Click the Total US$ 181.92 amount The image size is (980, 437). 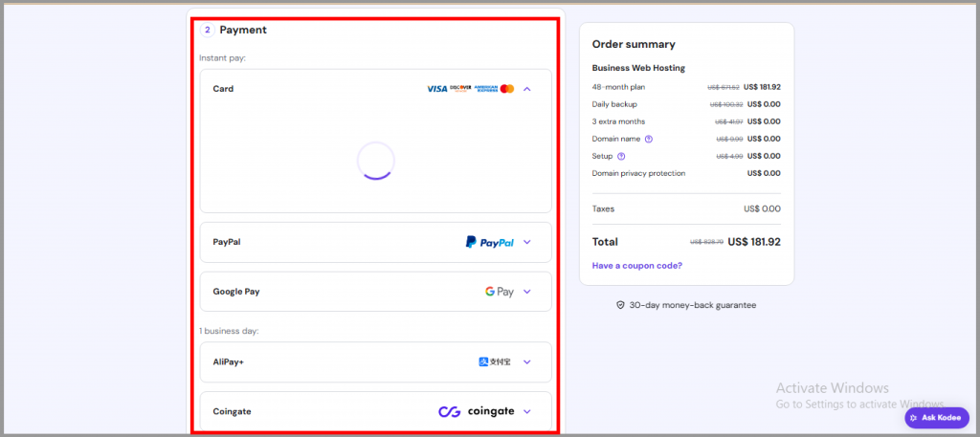coord(754,242)
